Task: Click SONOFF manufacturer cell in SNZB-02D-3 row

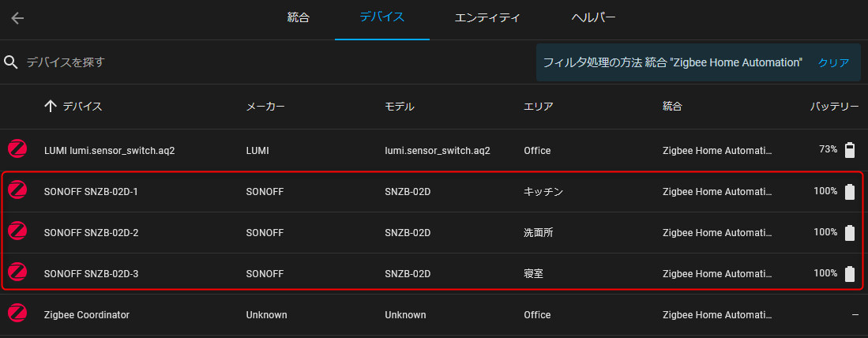Action: click(265, 273)
